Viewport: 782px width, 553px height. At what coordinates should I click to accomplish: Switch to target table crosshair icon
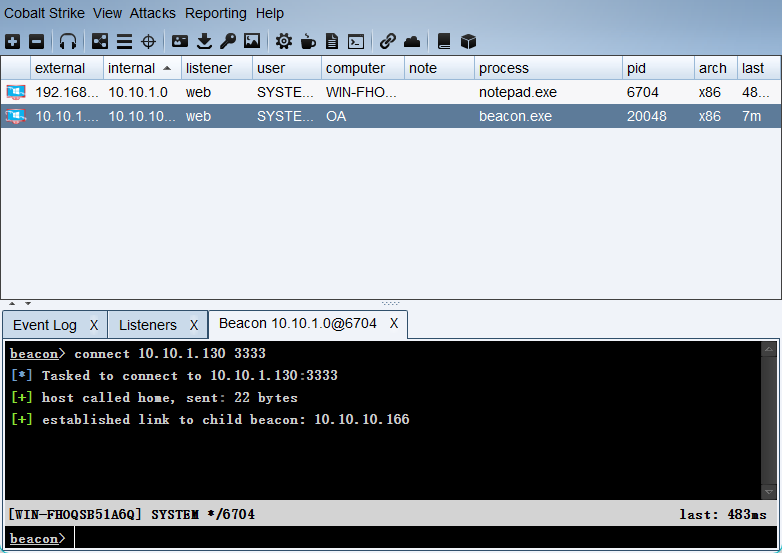click(149, 41)
